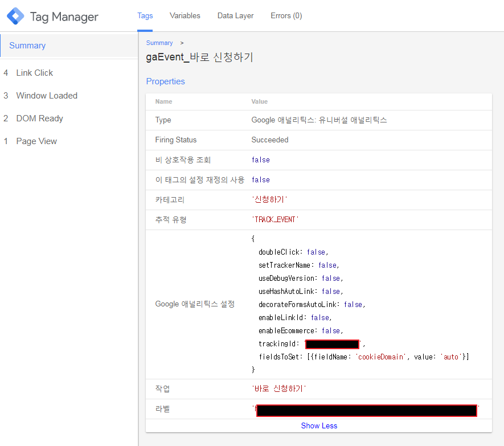Click the 카테고리 label
The image size is (504, 446).
tap(170, 200)
